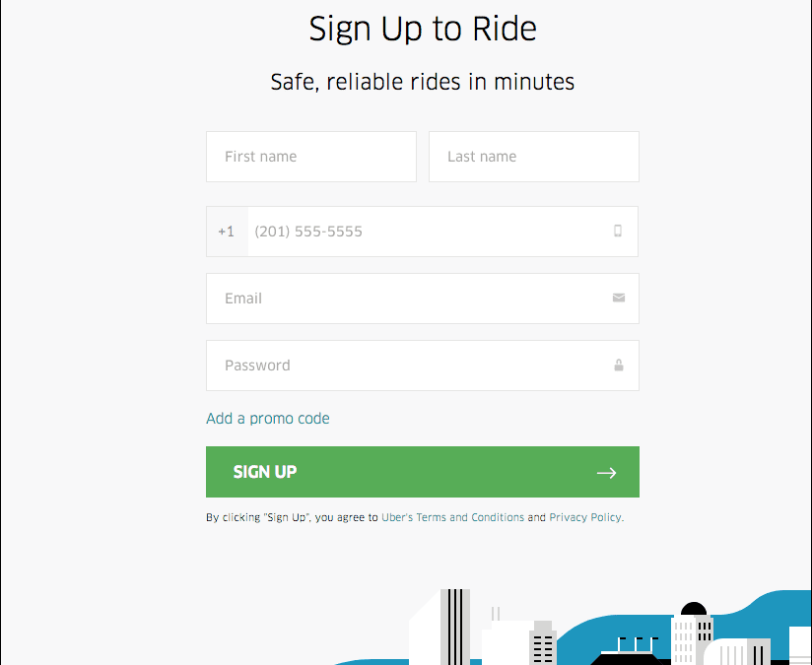Focus the First name field
The height and width of the screenshot is (665, 812).
[310, 157]
